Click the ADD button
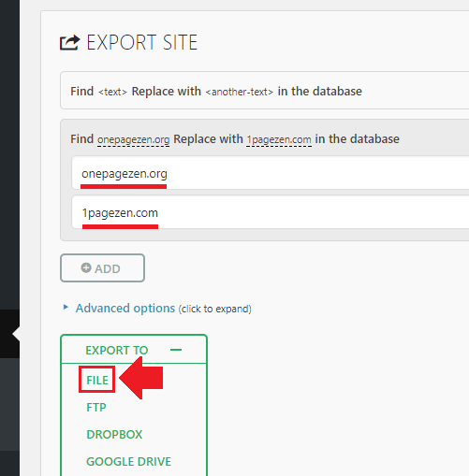Viewport: 469px width, 476px height. [102, 268]
